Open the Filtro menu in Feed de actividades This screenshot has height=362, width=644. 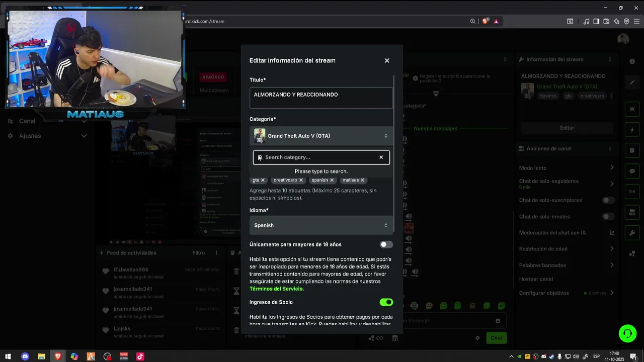199,253
